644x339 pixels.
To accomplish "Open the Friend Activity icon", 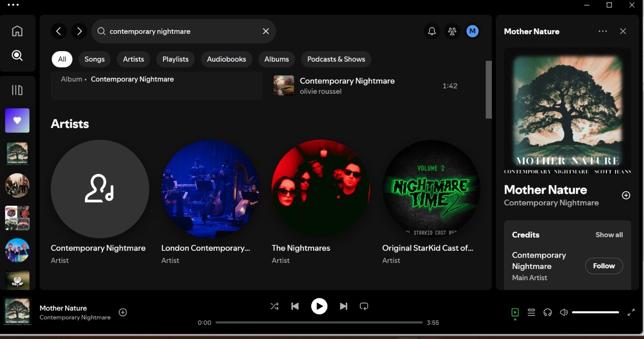I will click(452, 31).
